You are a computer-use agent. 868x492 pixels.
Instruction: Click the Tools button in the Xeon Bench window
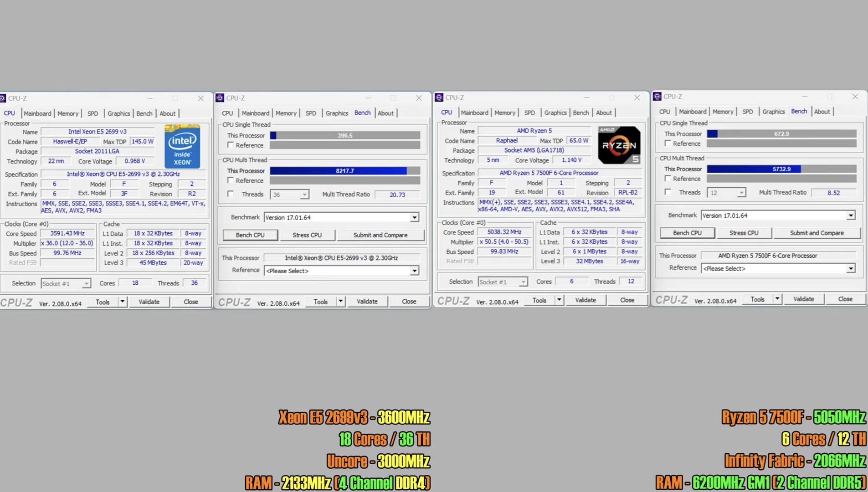tap(321, 302)
